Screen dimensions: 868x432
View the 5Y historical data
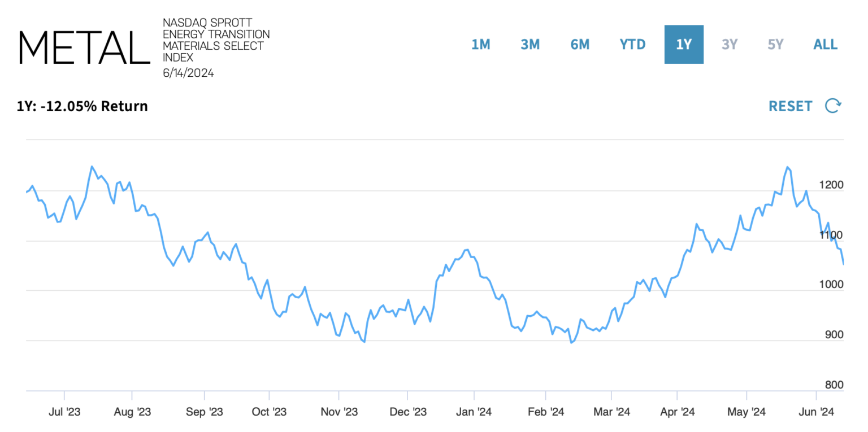(x=775, y=44)
